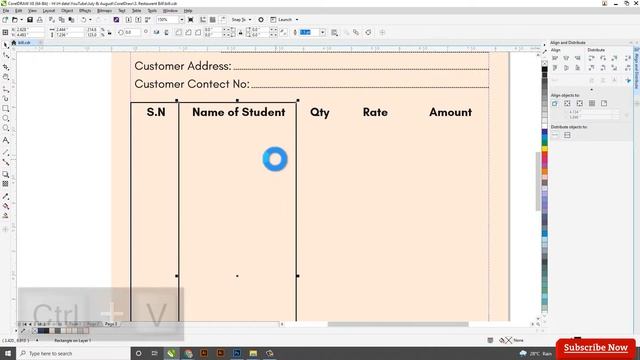Click Align Center Horizontally icon in panel

pyautogui.click(x=566, y=58)
